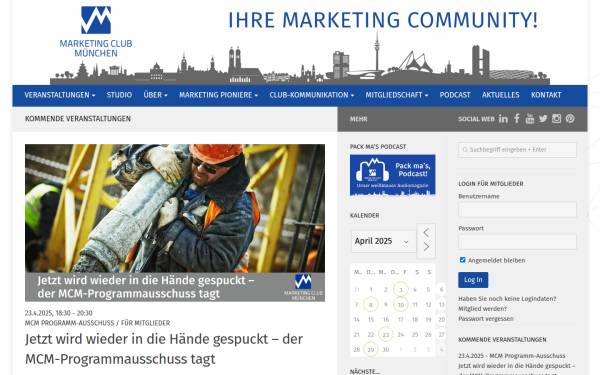Open the construction worker article image
This screenshot has width=600, height=375.
tap(175, 223)
